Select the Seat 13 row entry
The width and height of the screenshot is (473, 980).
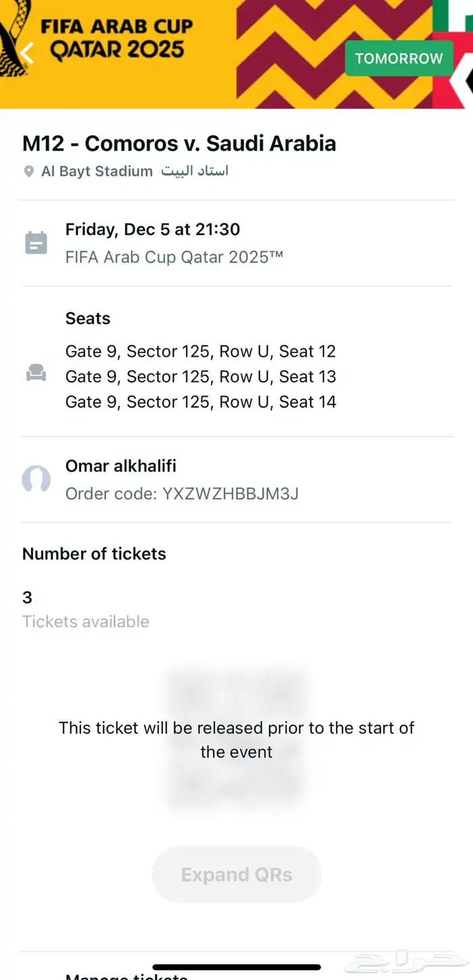[201, 376]
